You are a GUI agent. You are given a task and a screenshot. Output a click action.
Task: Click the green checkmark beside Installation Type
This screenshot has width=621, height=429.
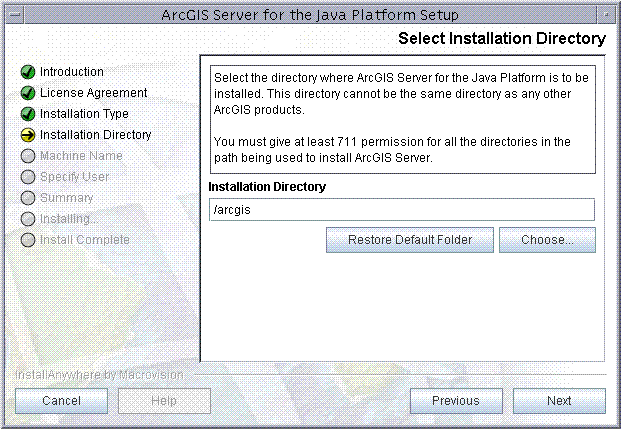pyautogui.click(x=28, y=114)
